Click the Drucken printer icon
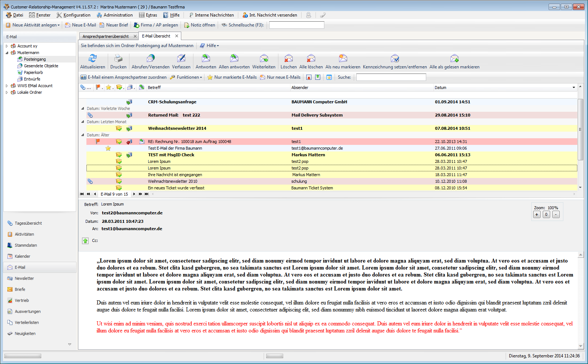 click(118, 58)
